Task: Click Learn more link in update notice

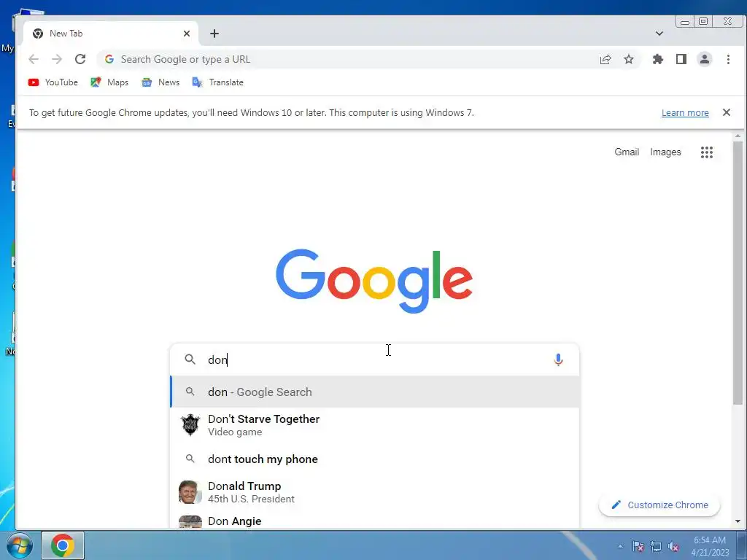Action: (685, 113)
